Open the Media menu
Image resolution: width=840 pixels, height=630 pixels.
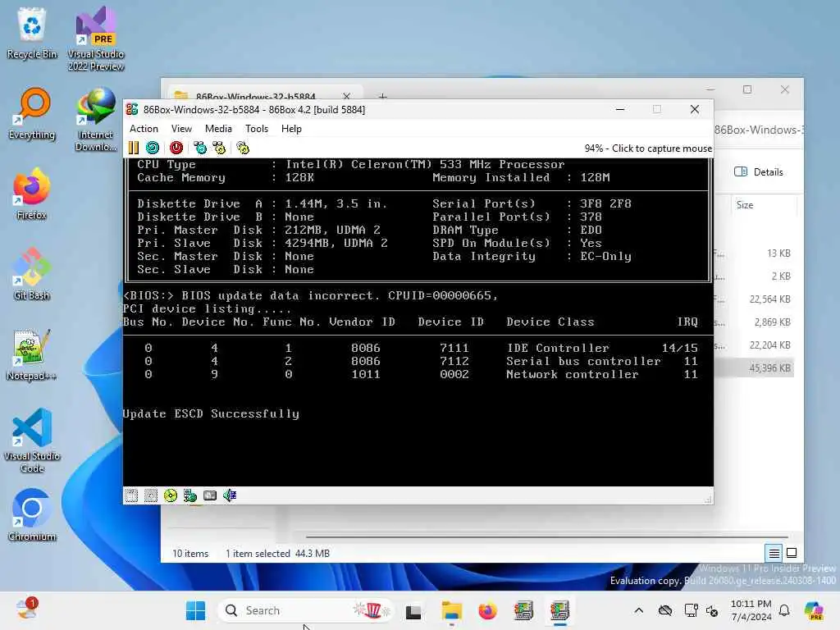pyautogui.click(x=218, y=129)
